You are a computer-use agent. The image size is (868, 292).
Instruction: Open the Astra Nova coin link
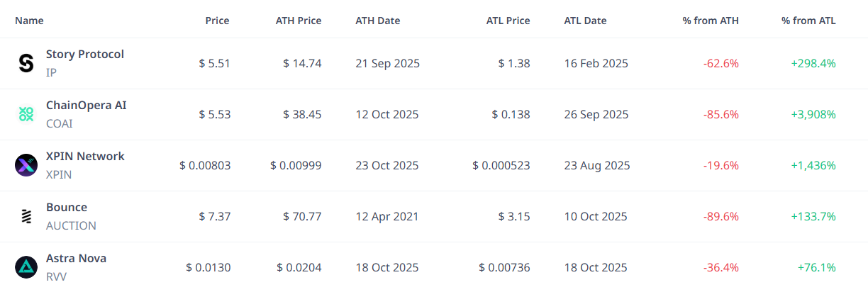[x=76, y=259]
